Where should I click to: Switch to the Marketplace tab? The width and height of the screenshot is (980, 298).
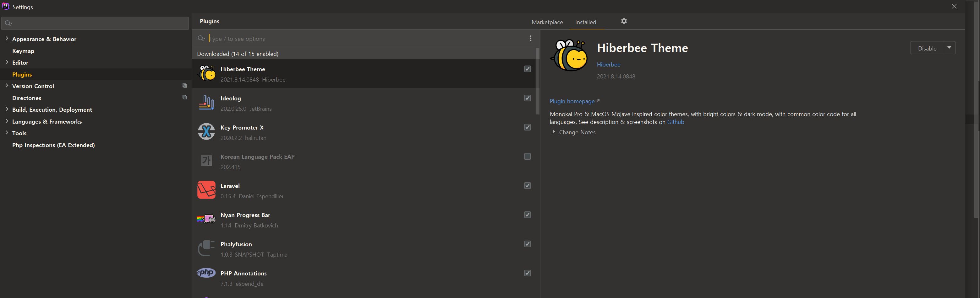tap(547, 22)
